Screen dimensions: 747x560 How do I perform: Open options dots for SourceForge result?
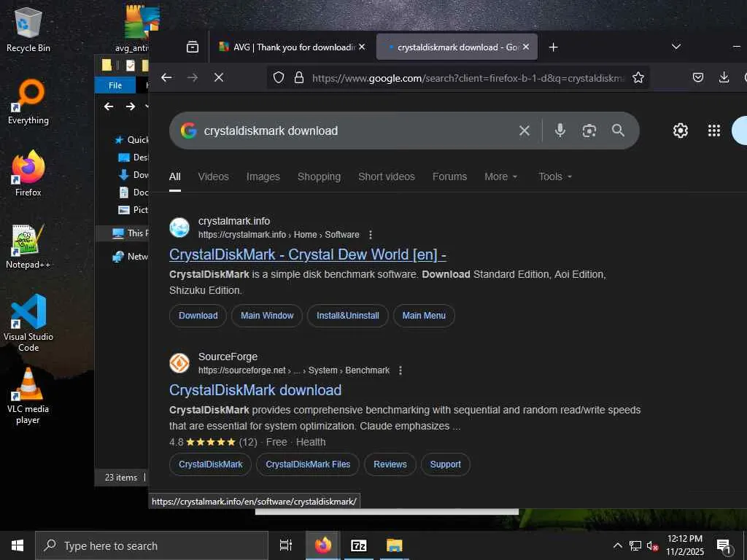click(400, 370)
